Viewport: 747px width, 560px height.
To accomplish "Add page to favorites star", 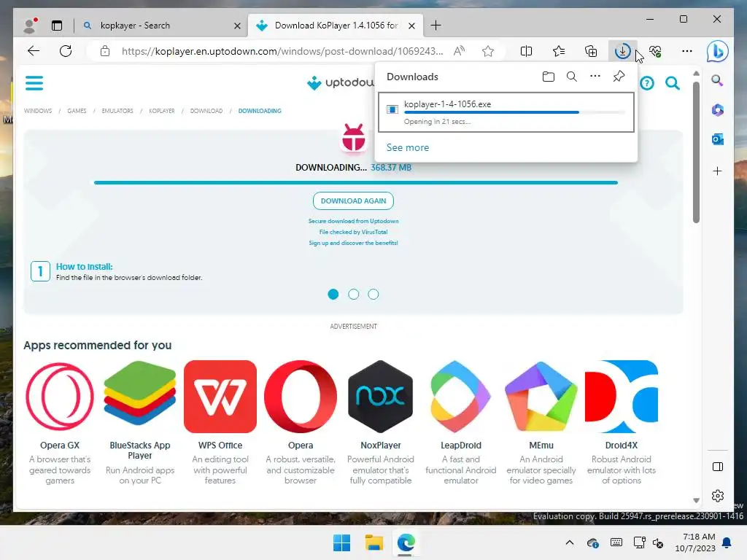I will coord(488,51).
